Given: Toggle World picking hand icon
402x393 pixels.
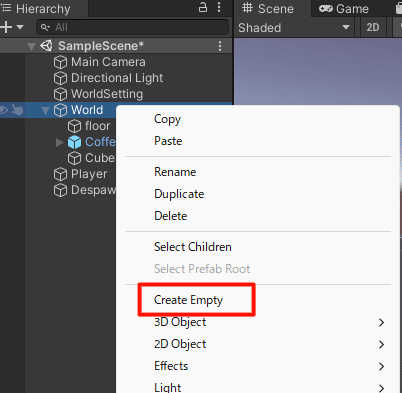Looking at the screenshot, I should [17, 110].
